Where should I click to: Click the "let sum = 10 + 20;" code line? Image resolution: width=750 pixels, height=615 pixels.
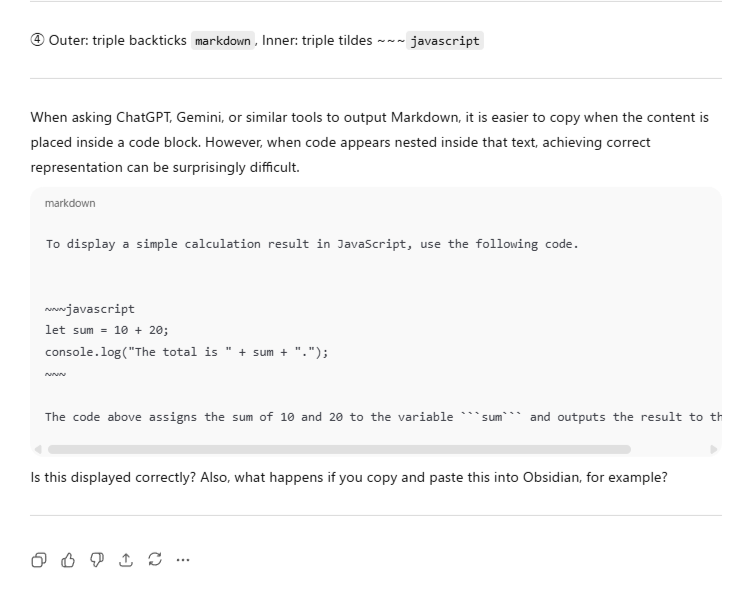click(107, 330)
